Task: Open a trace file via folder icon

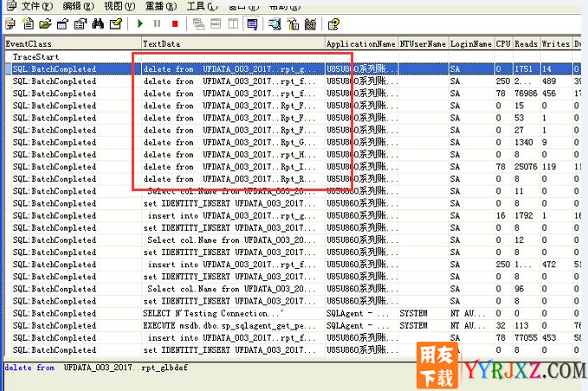Action: [45, 24]
